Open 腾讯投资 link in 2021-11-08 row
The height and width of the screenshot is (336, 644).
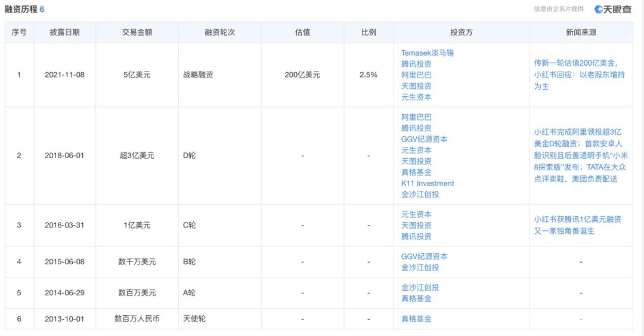[x=416, y=64]
